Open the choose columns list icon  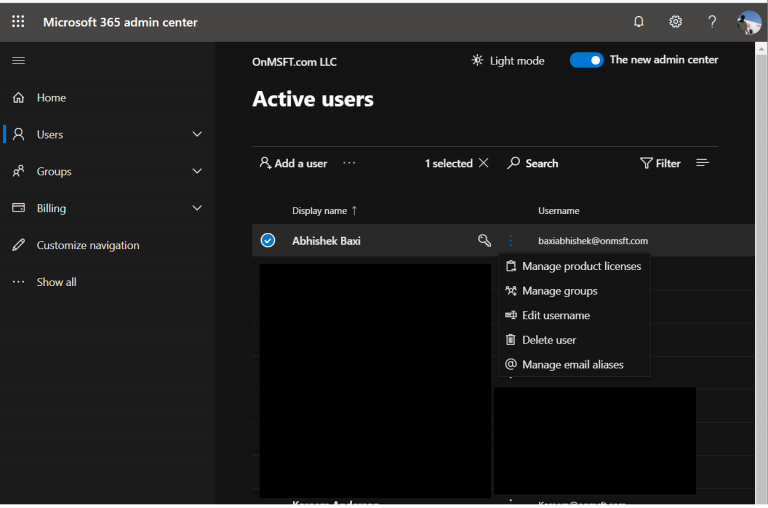[702, 163]
